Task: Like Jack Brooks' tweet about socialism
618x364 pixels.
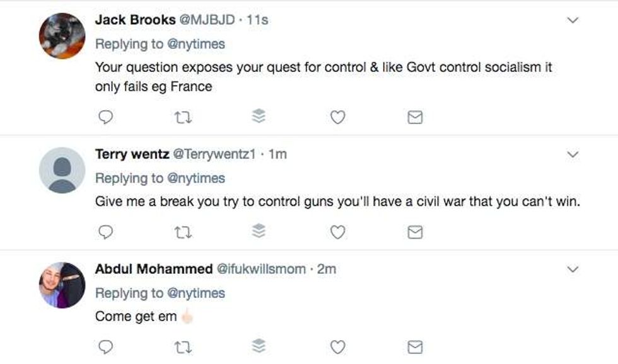Action: coord(338,117)
